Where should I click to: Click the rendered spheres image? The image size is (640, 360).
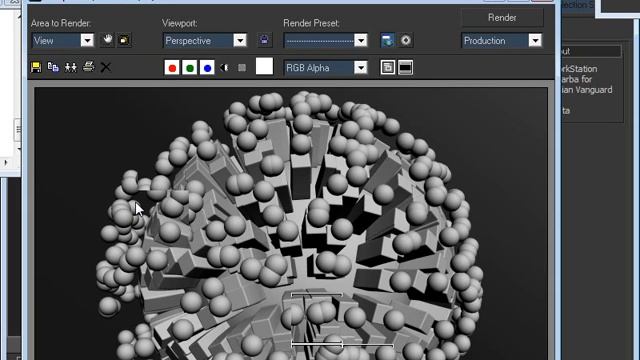pos(291,223)
